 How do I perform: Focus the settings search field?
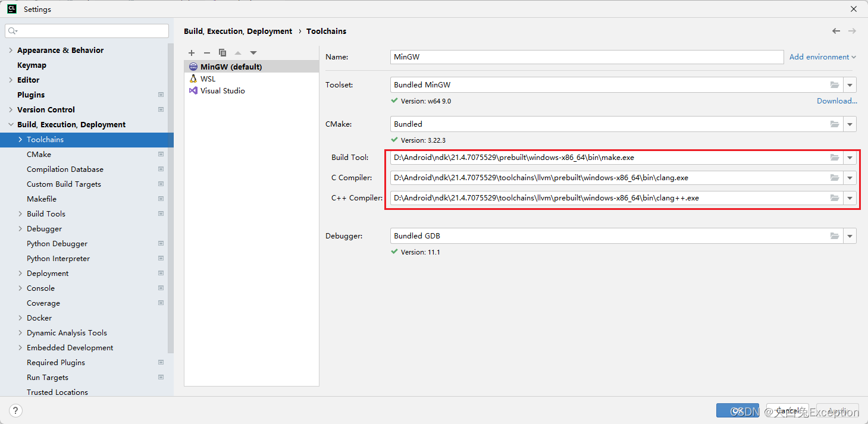click(87, 31)
